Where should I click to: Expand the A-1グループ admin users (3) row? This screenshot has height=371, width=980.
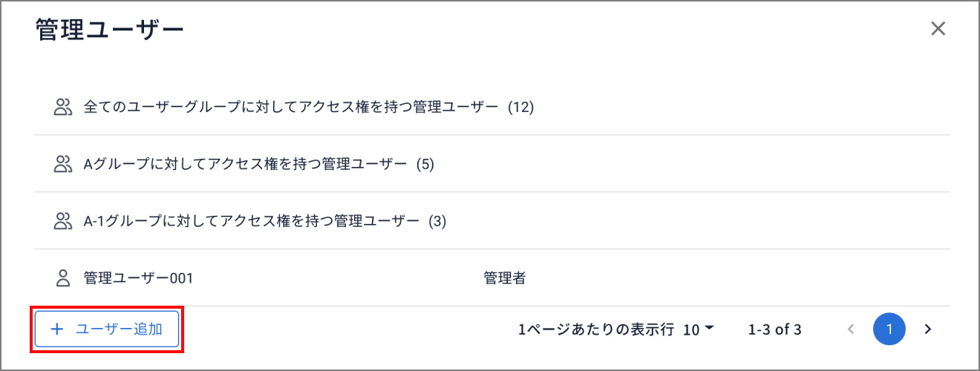pos(265,220)
